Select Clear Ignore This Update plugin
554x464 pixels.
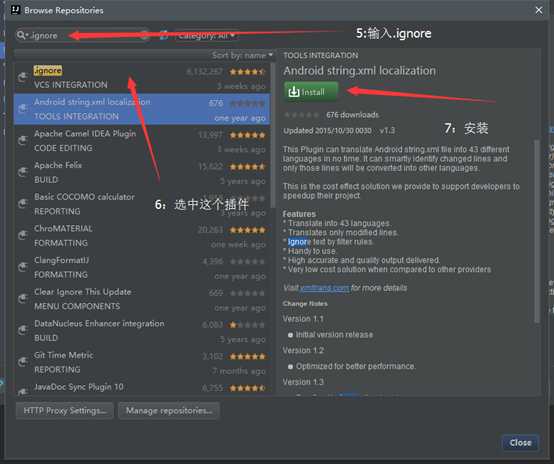(142, 299)
